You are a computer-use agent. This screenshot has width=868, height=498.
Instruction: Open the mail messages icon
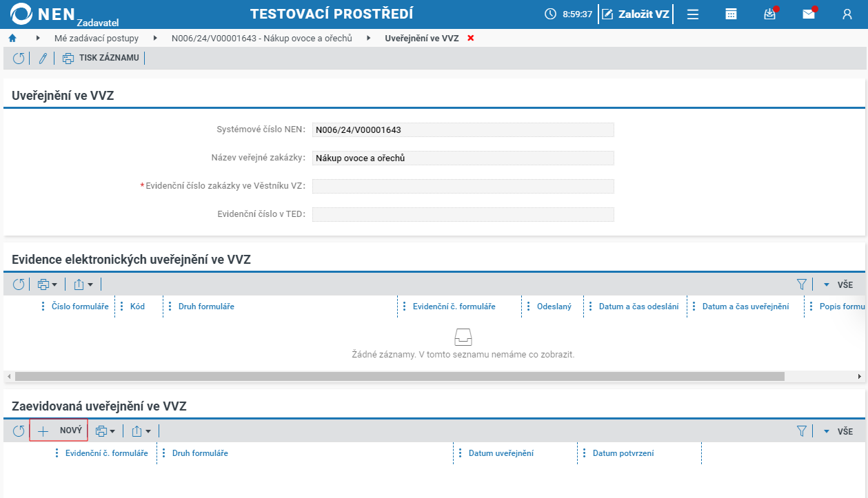(x=809, y=14)
